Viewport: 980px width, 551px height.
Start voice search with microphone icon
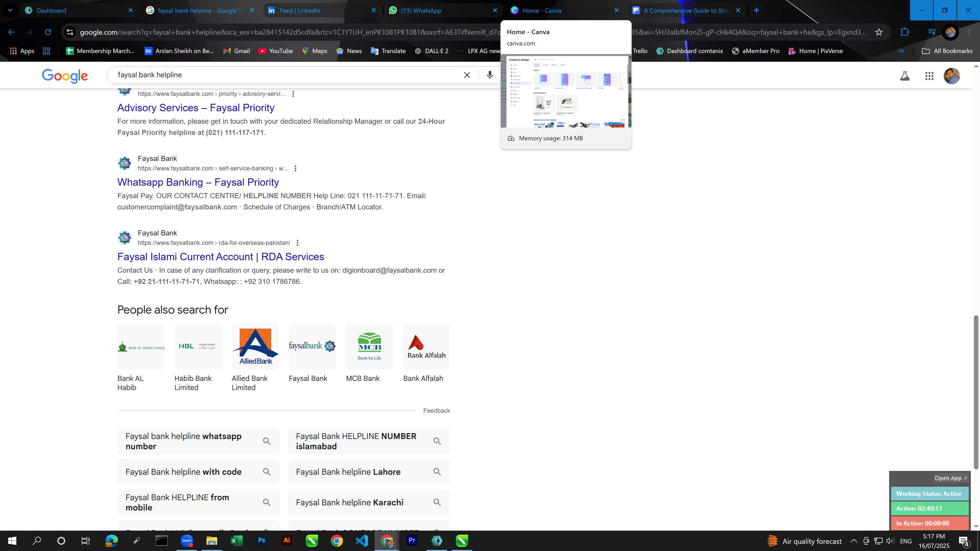coord(490,75)
